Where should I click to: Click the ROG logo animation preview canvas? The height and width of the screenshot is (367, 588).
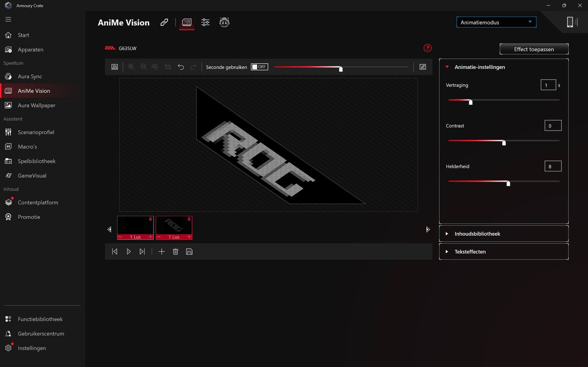(x=268, y=145)
